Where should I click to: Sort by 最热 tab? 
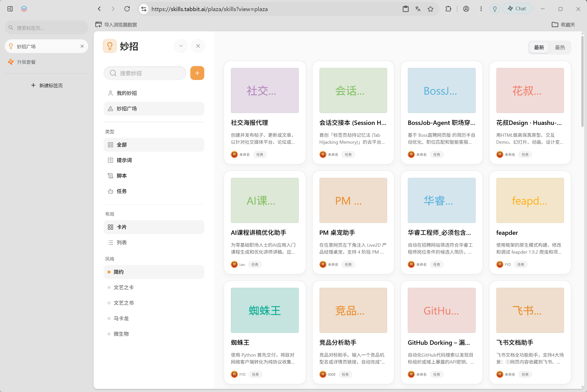(560, 47)
